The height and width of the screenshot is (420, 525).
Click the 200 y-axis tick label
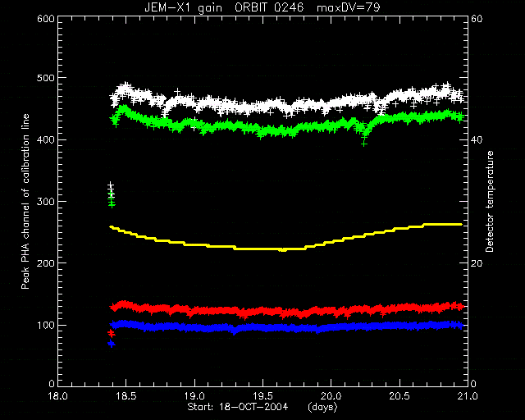tap(46, 263)
